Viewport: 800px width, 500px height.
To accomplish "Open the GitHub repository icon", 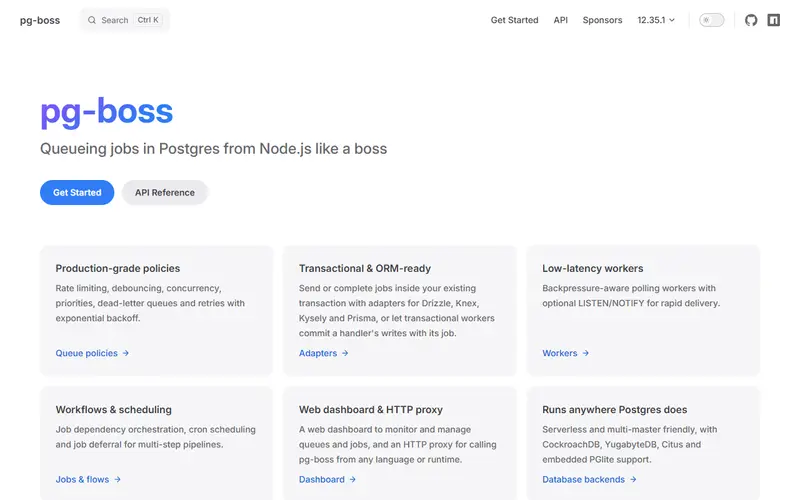I will [x=751, y=20].
